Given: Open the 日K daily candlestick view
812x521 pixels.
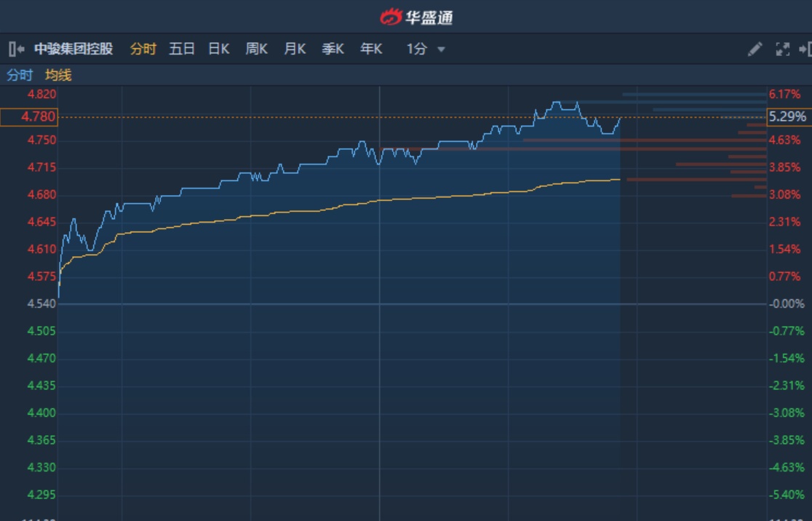Looking at the screenshot, I should (219, 49).
